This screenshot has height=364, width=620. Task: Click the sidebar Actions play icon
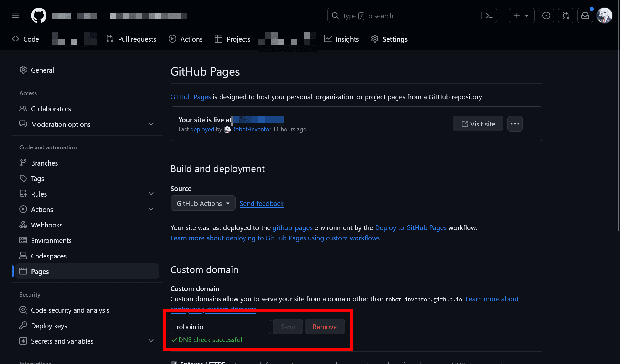tap(23, 209)
